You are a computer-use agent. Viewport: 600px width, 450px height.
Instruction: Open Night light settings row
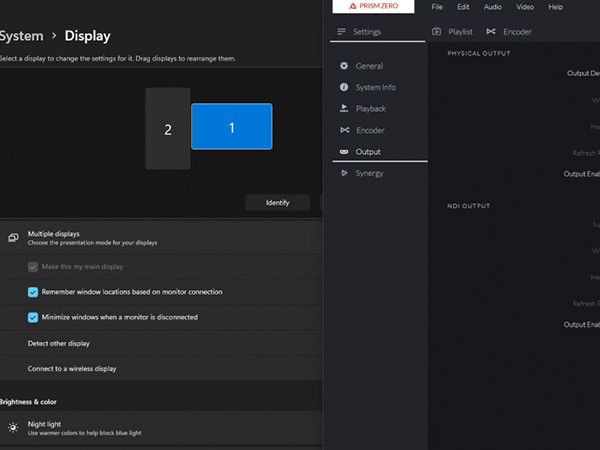(161, 428)
